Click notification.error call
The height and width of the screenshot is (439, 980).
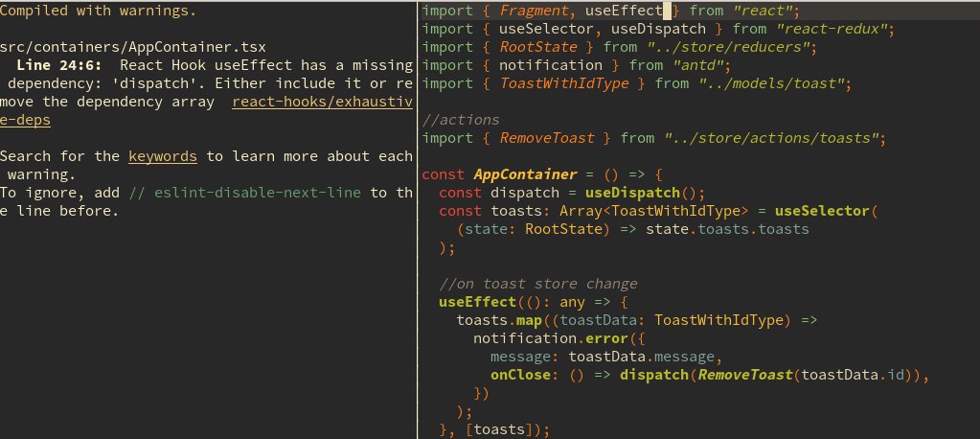point(550,338)
